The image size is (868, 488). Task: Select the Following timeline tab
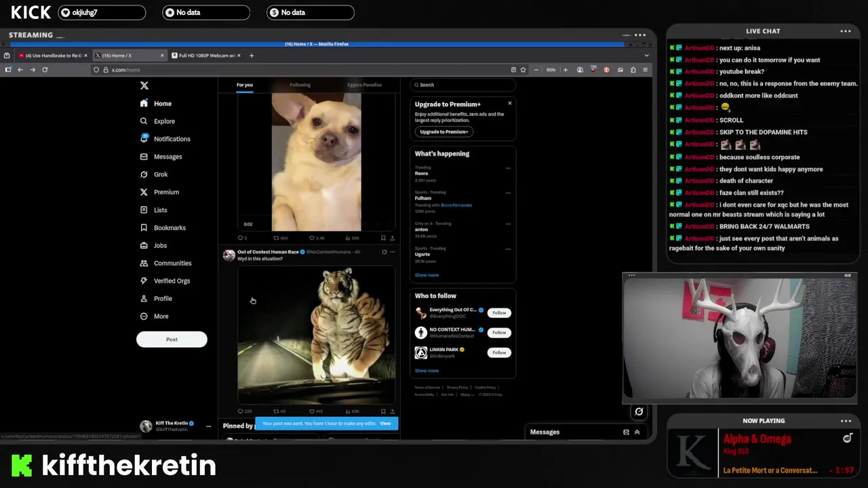click(x=300, y=85)
